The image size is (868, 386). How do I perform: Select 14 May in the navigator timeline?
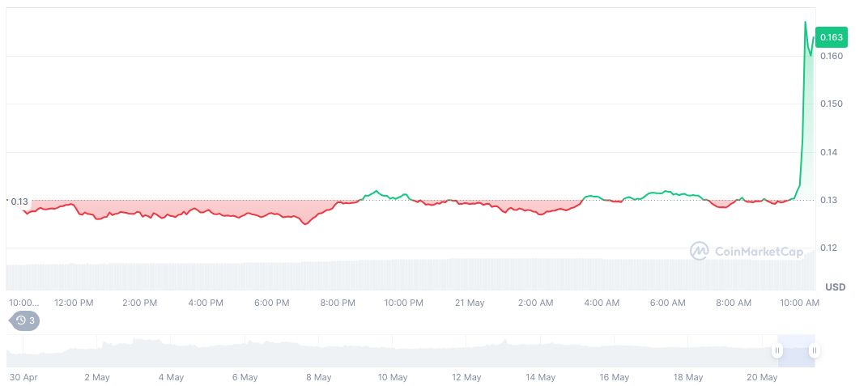540,377
